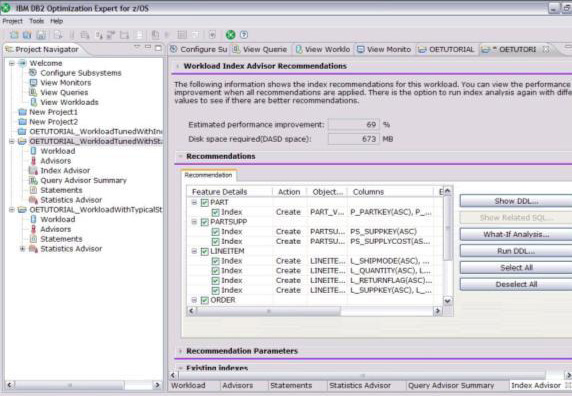Open Workload under WorkloadTunedWithSt project
Image resolution: width=572 pixels, height=396 pixels.
58,151
